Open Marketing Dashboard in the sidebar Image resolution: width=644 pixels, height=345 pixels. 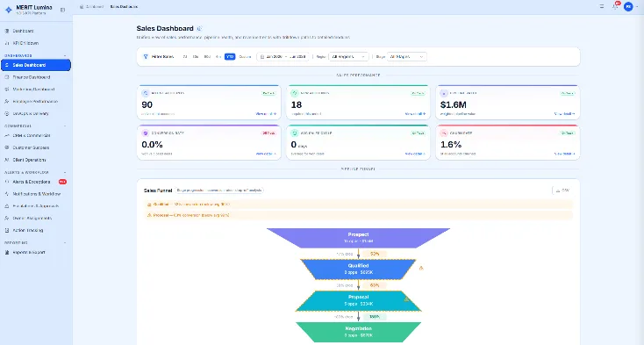(36, 90)
